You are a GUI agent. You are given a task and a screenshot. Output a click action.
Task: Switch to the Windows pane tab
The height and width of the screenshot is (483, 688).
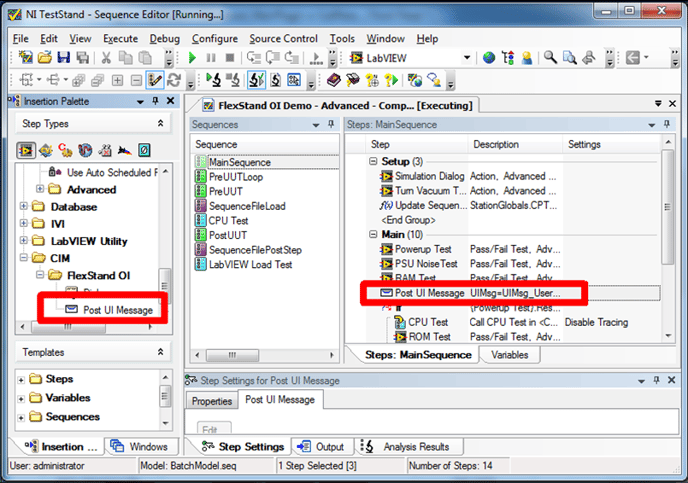141,447
